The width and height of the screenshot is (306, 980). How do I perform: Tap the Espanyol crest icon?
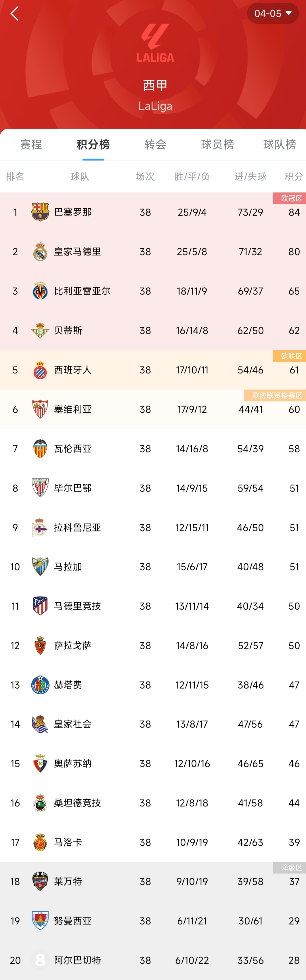point(40,370)
